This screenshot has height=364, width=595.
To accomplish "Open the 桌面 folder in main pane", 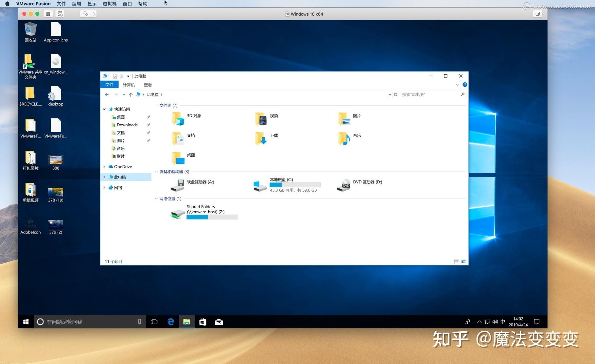I will click(183, 158).
